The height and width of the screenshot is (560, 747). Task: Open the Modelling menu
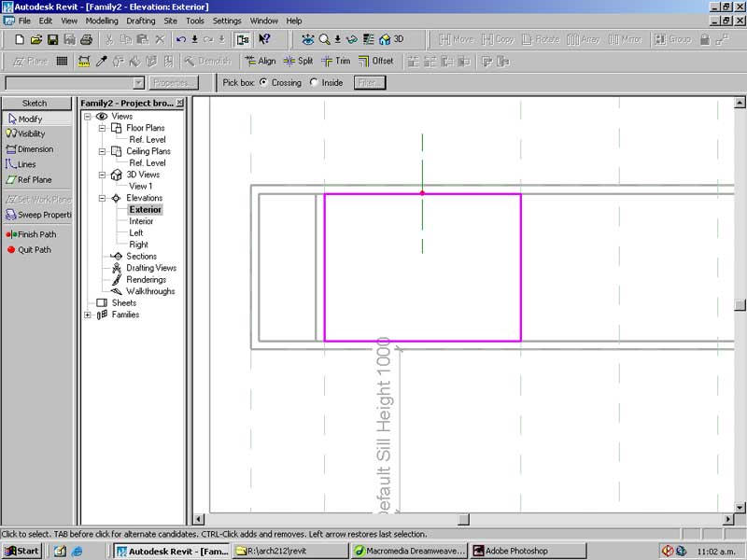[102, 21]
